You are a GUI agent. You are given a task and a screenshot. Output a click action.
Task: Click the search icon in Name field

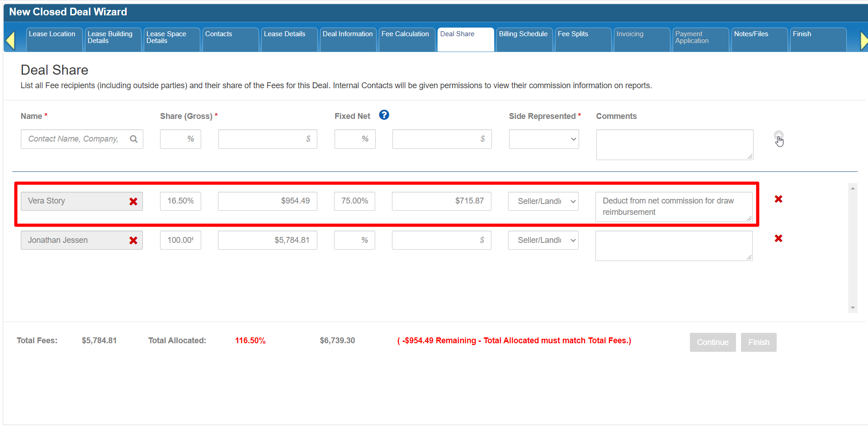tap(133, 139)
